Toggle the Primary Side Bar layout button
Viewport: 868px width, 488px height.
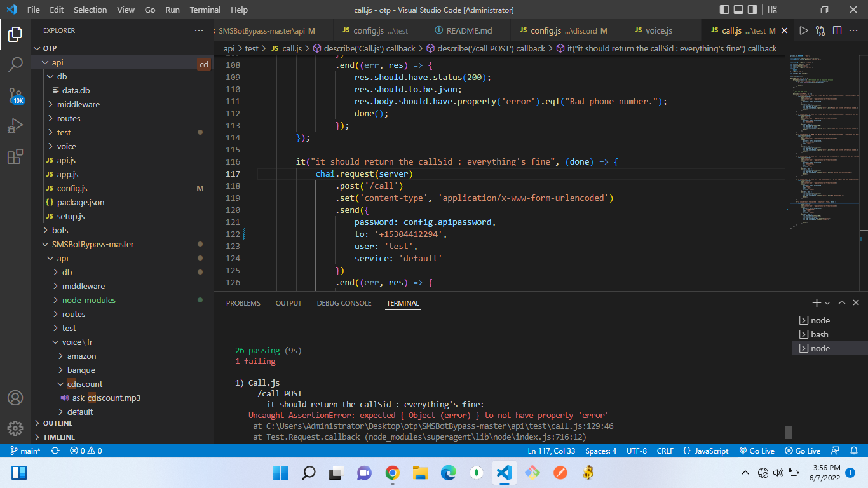pyautogui.click(x=725, y=10)
